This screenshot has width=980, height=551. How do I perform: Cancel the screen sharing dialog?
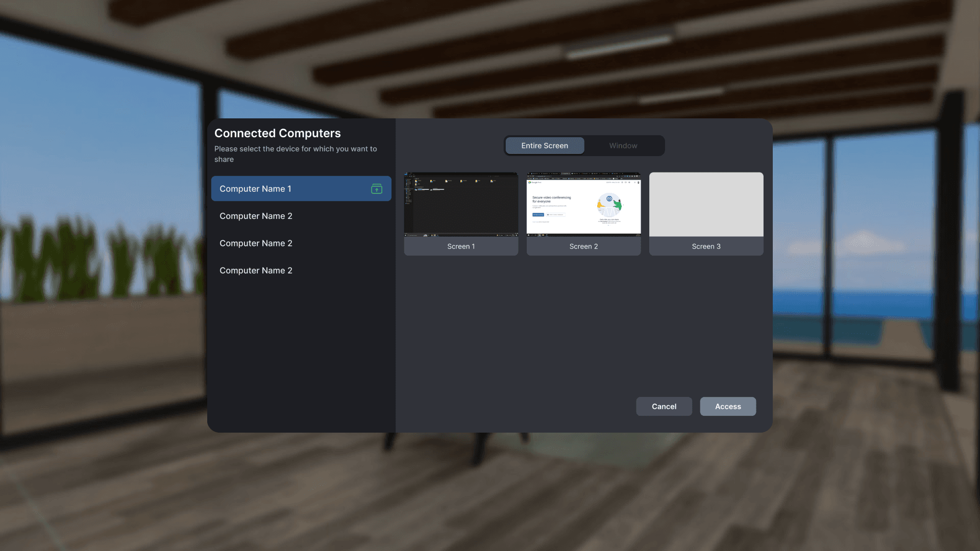click(664, 406)
